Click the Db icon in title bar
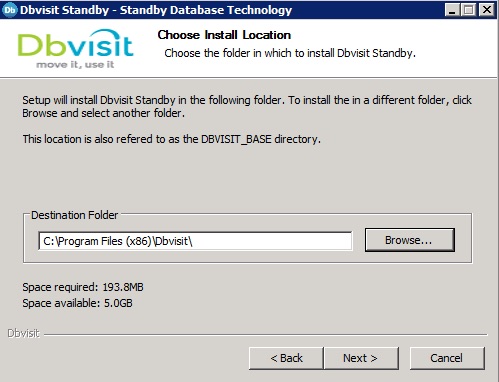This screenshot has width=499, height=382. (x=9, y=10)
